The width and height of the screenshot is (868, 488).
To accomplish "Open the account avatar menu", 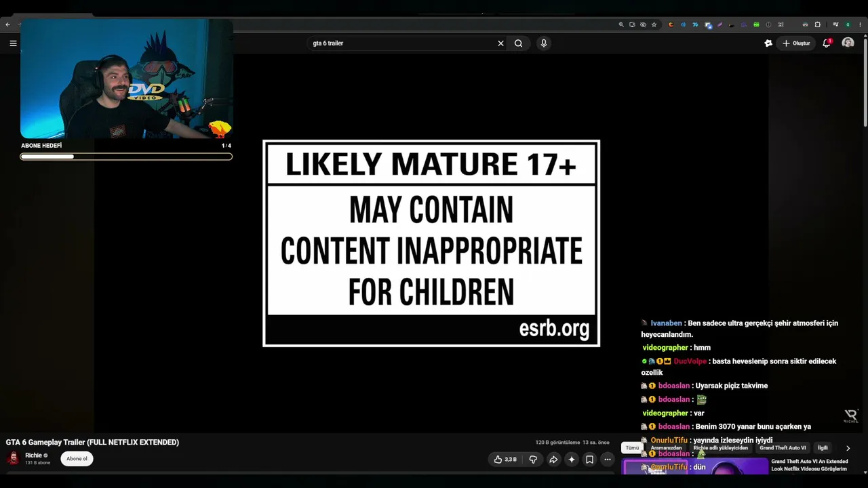I will pos(848,43).
